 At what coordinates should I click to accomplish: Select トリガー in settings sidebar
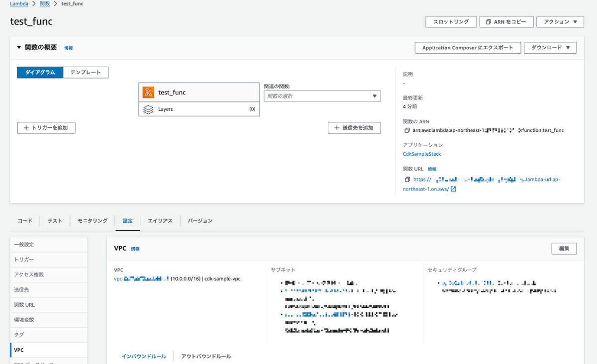point(49,260)
